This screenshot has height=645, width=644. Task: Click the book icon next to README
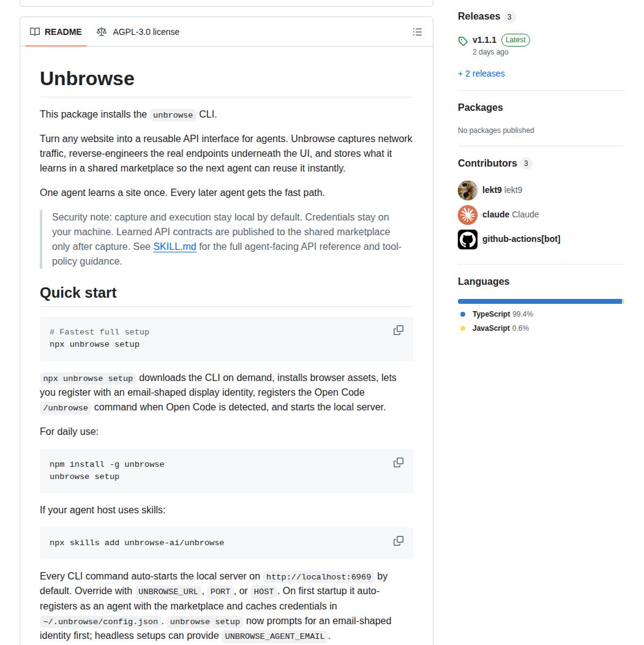(x=35, y=32)
